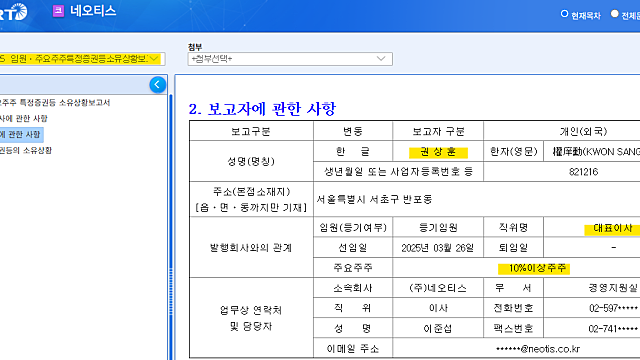
Task: Click the 821216 birth date cell
Action: pos(584,172)
